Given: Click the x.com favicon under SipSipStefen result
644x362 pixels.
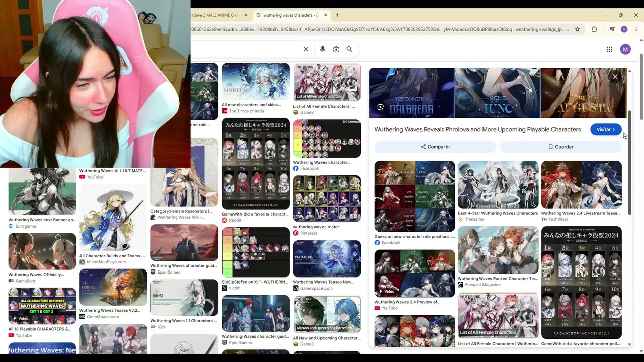Looking at the screenshot, I should (x=224, y=288).
